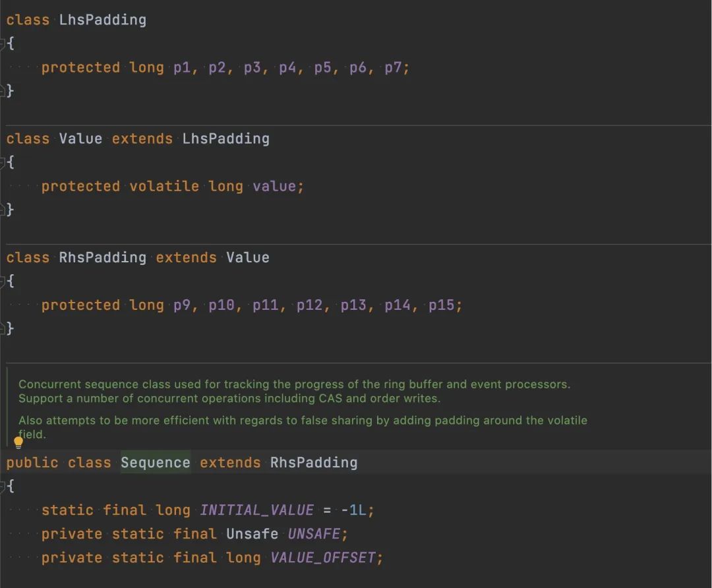Image resolution: width=712 pixels, height=588 pixels.
Task: Click the field name p6
Action: 358,68
